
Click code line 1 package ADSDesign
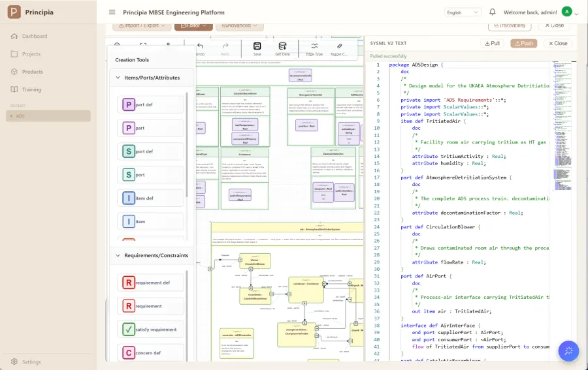[417, 65]
